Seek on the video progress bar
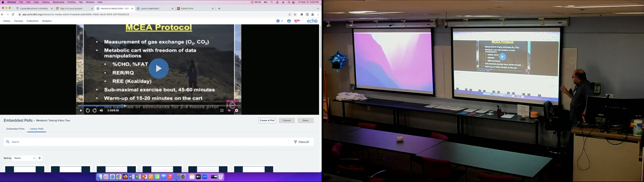 point(158,106)
